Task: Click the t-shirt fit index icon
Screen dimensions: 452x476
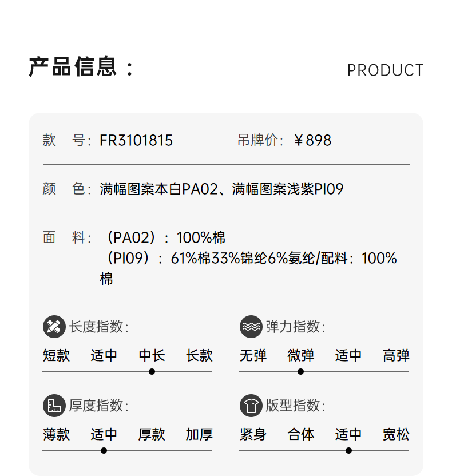Action: [x=251, y=406]
